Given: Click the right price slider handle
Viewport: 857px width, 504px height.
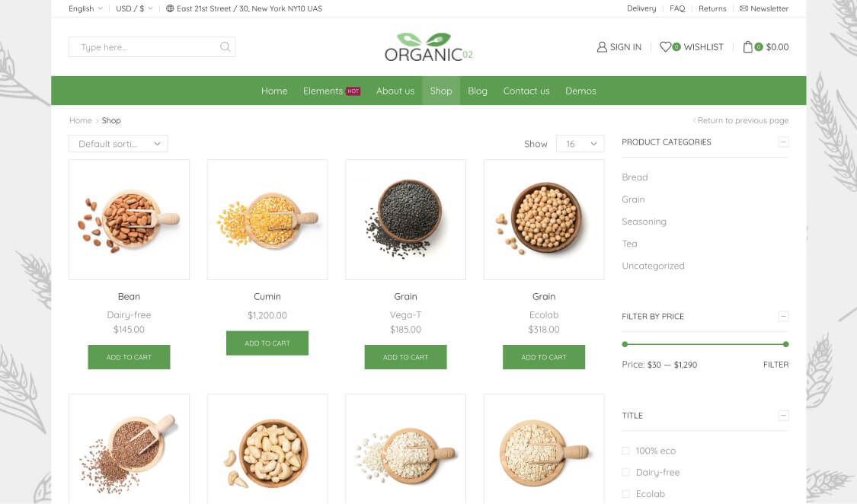Looking at the screenshot, I should point(785,344).
